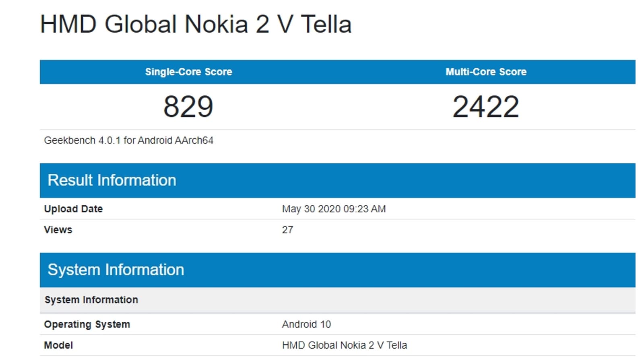Click the blue System Information section header
Screen dimensions: 644x362
click(x=116, y=269)
